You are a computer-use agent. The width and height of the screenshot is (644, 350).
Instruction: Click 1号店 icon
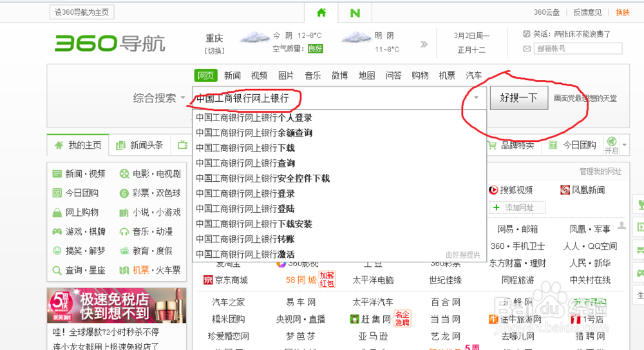575,320
